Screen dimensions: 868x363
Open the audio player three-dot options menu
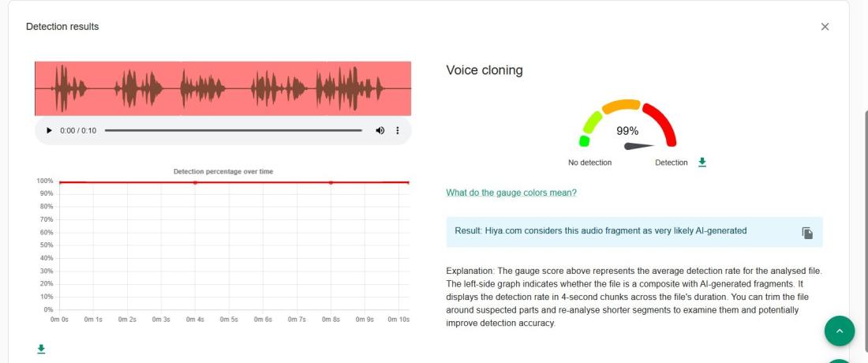(x=398, y=130)
